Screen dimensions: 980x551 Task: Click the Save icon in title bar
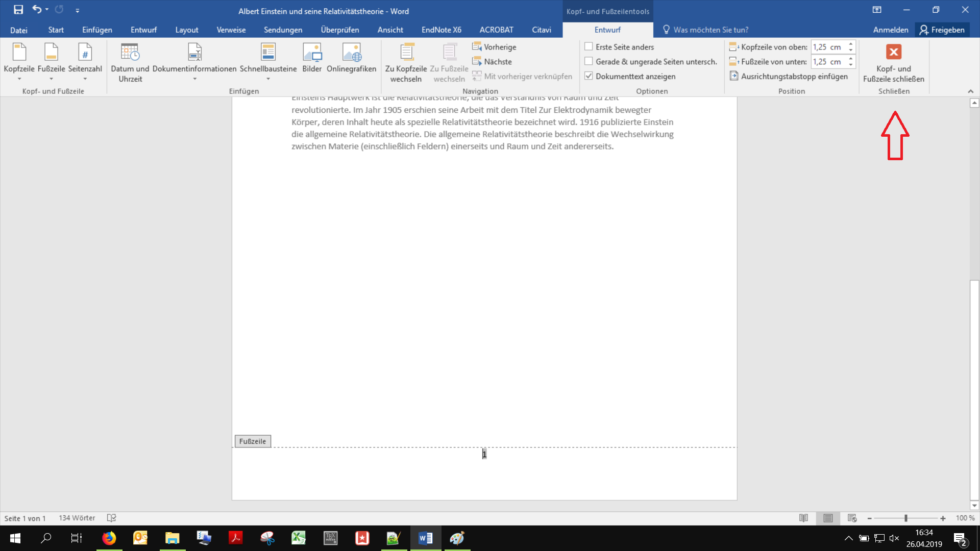point(18,10)
